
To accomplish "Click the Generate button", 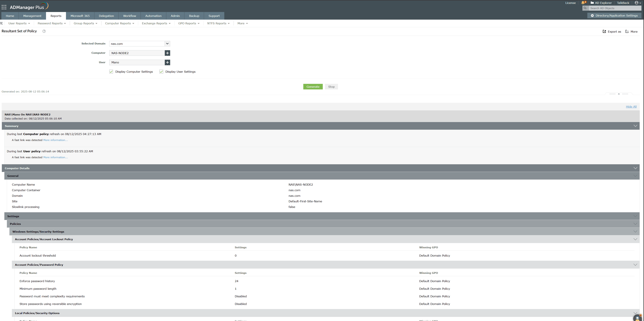I will coord(313,87).
